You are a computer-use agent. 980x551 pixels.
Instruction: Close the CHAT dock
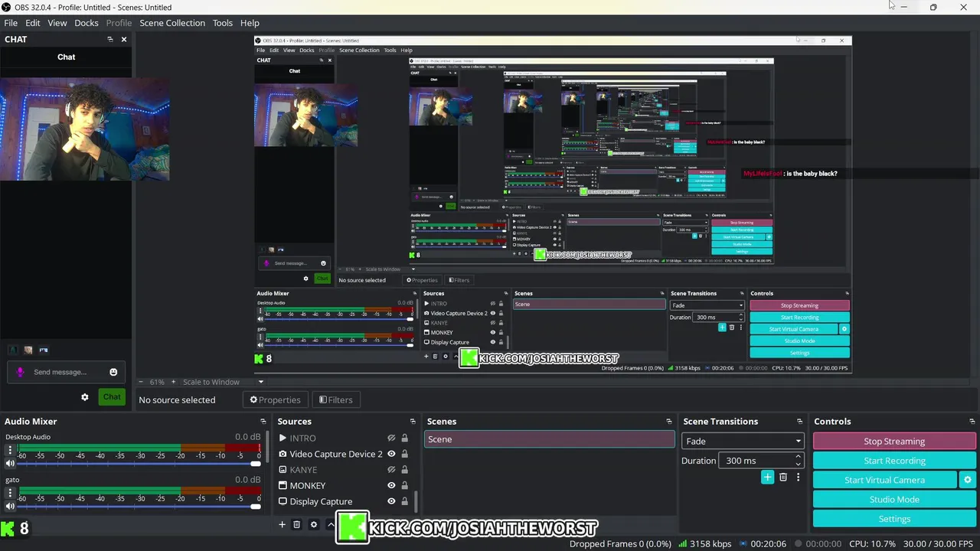tap(124, 39)
